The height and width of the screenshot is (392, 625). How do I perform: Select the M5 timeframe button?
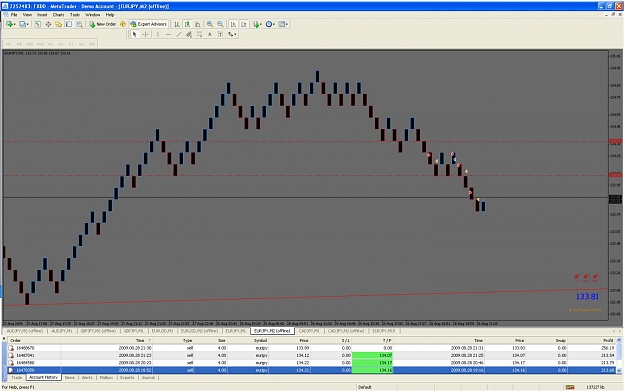click(x=19, y=44)
